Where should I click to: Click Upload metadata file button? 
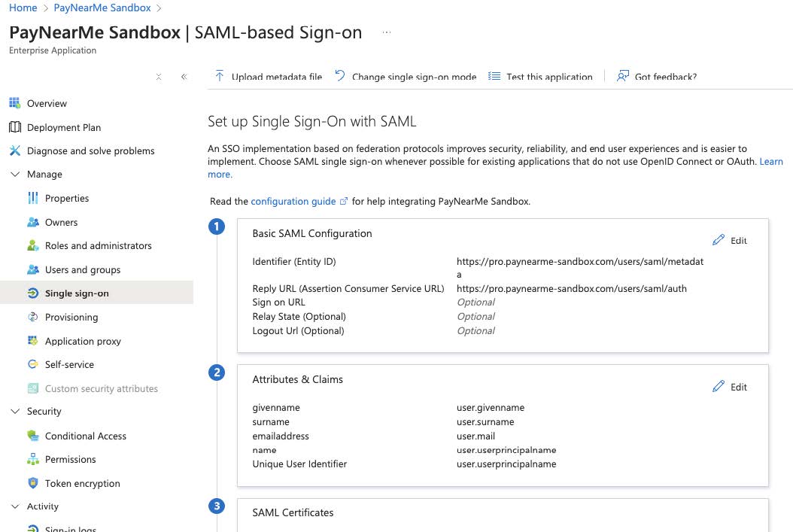pos(268,76)
